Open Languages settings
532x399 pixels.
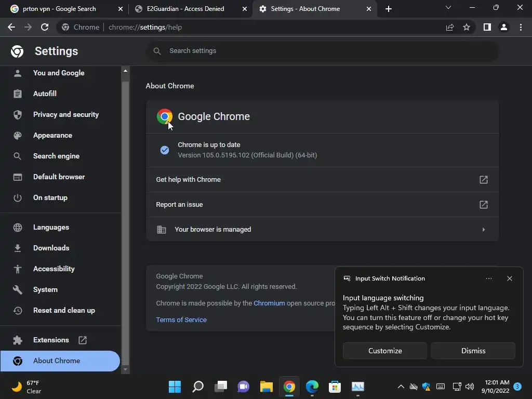[x=51, y=228]
